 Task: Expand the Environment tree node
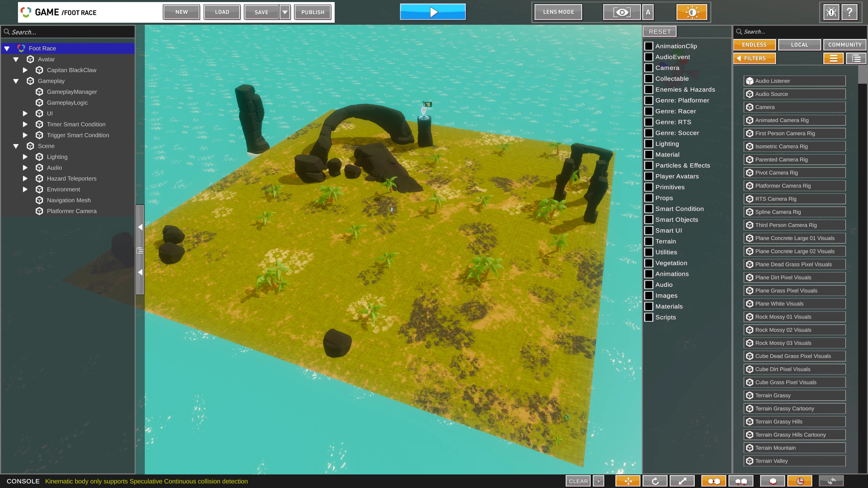25,189
